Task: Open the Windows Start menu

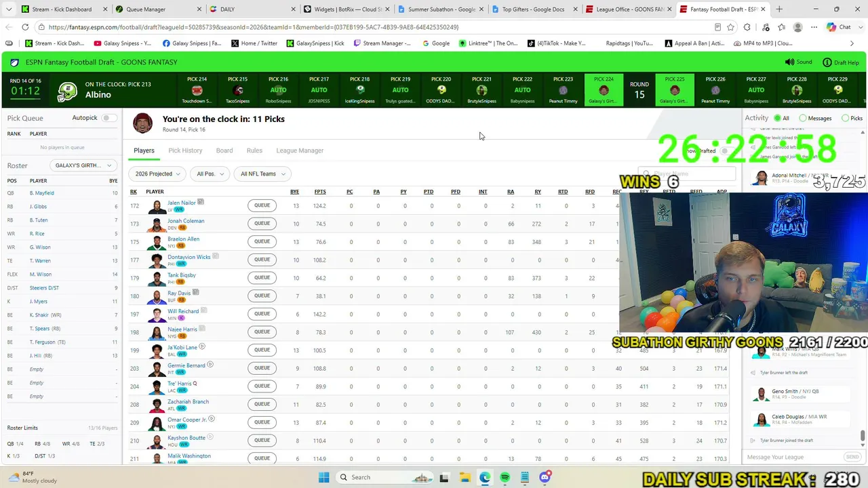Action: (324, 477)
